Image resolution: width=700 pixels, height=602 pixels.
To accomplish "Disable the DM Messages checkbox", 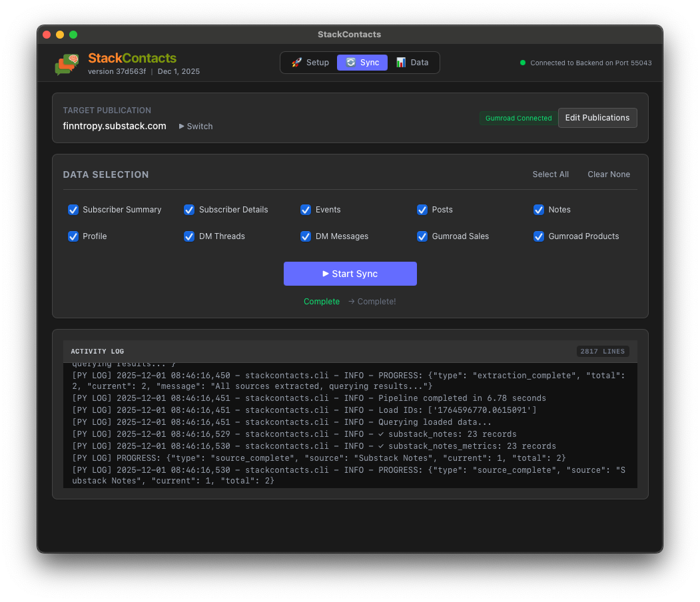I will click(306, 236).
